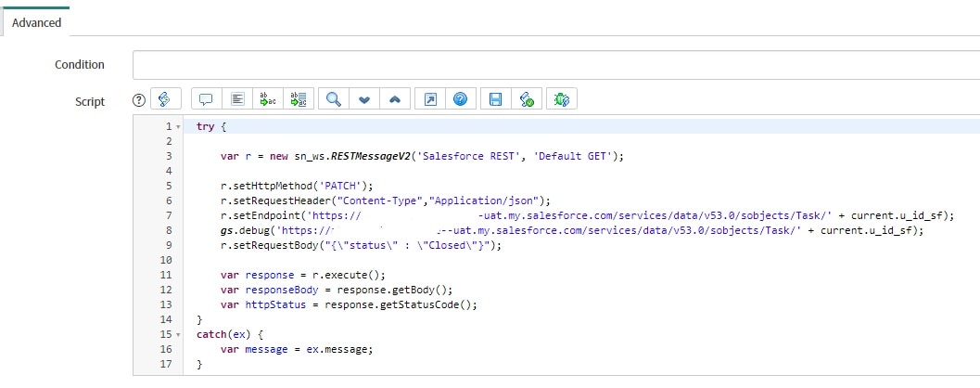Click the syntax check script icon
The image size is (980, 388).
coord(527,100)
